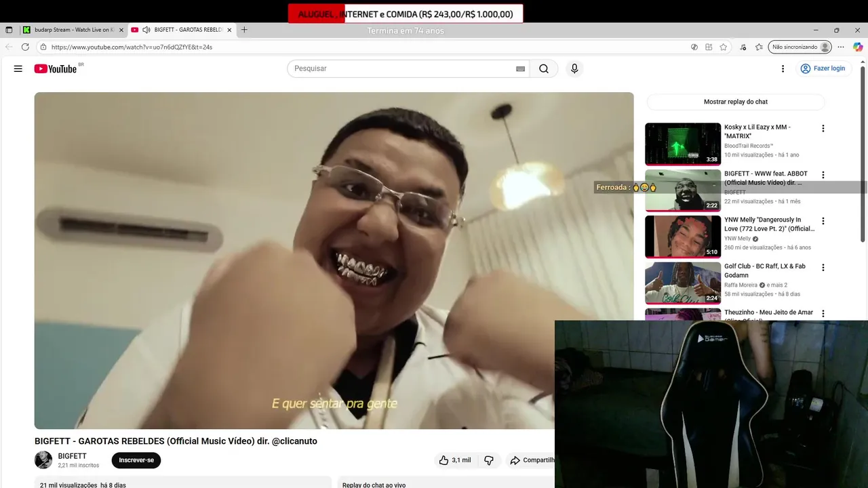The width and height of the screenshot is (868, 488).
Task: Click the BloodTrail Records channel name
Action: pos(749,146)
